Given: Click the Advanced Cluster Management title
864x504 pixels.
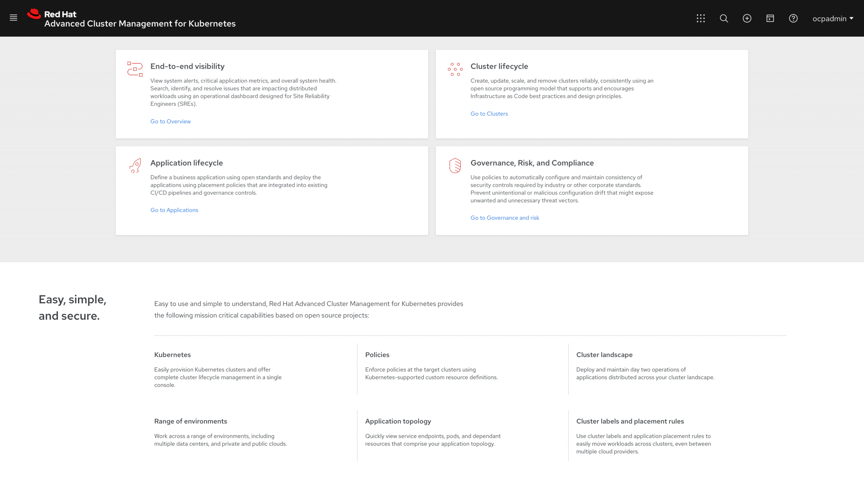Looking at the screenshot, I should pyautogui.click(x=140, y=24).
